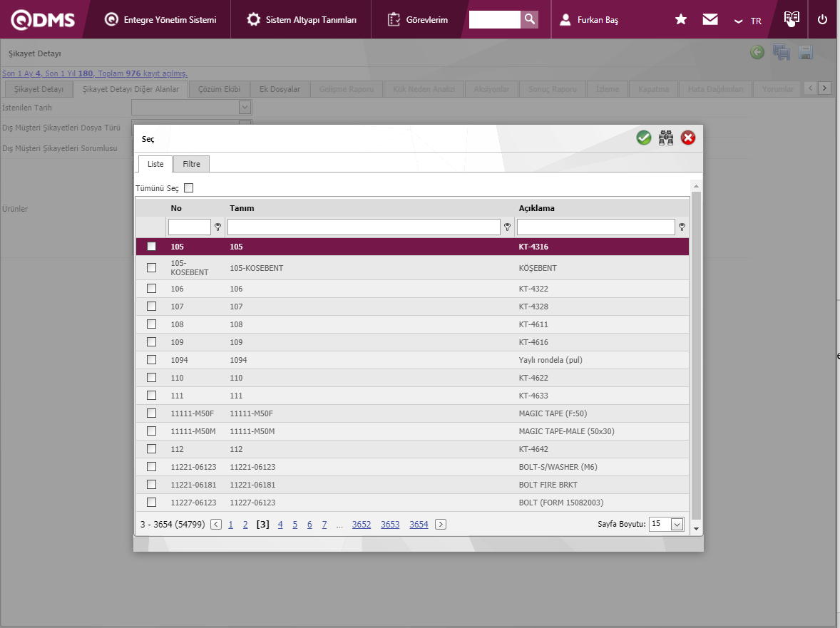Click filter icon next to Tanım field
The image size is (840, 628).
coord(507,227)
